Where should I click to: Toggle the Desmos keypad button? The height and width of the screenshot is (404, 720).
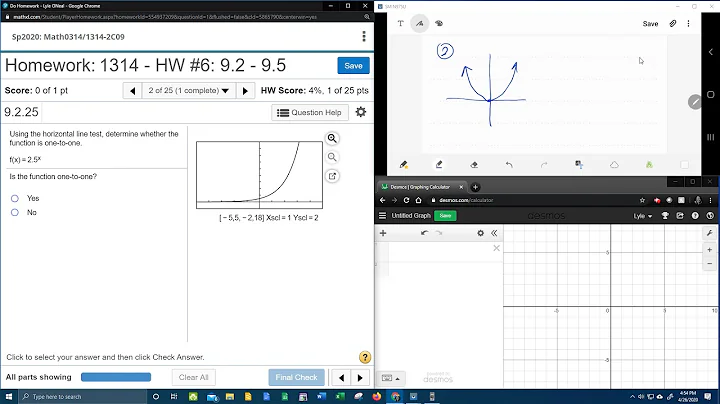(x=390, y=378)
